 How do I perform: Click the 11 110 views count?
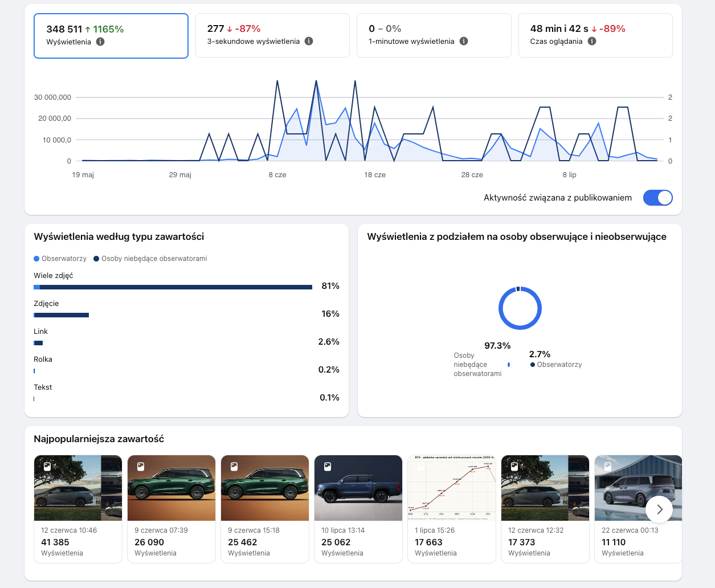(614, 542)
